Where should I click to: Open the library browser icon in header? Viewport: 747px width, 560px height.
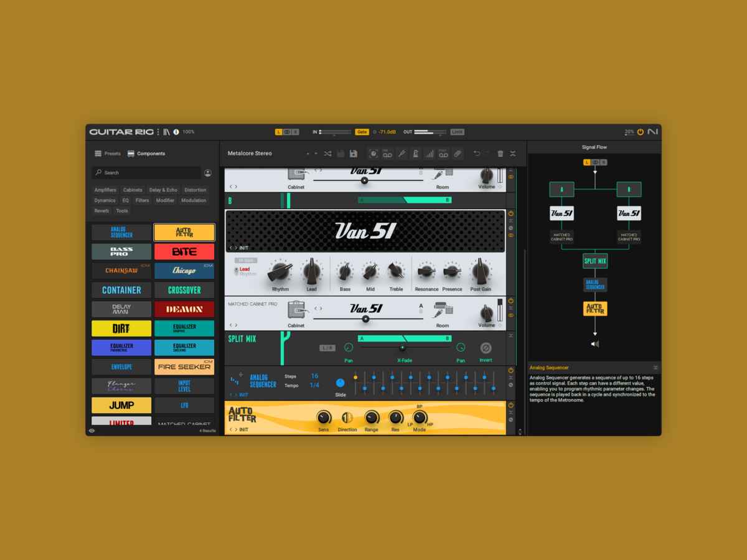pos(167,132)
